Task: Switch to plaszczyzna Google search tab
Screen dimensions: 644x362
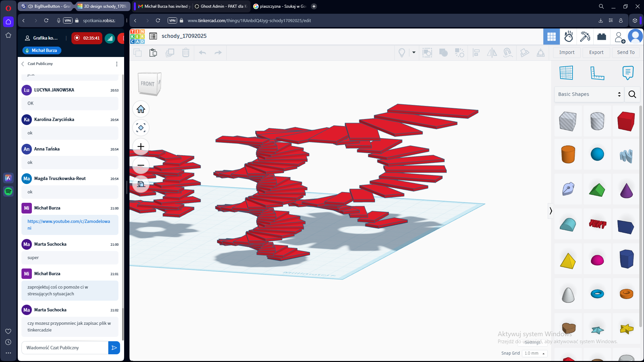Action: point(280,6)
